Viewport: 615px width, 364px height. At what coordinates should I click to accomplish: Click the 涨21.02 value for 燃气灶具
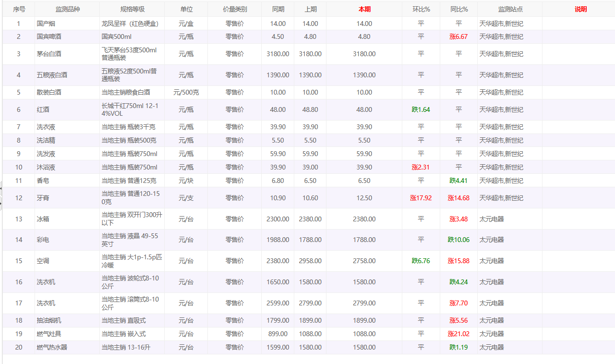[x=458, y=334]
